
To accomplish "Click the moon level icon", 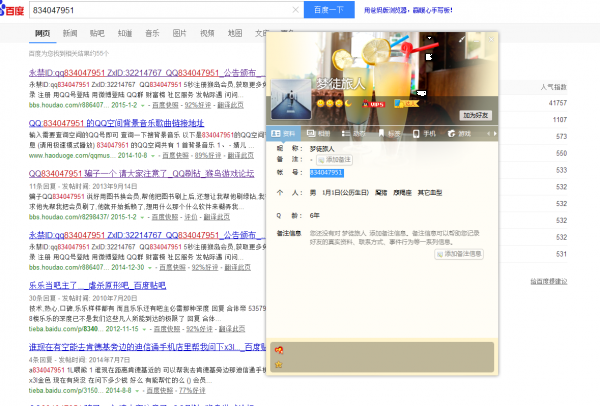I will click(x=348, y=103).
